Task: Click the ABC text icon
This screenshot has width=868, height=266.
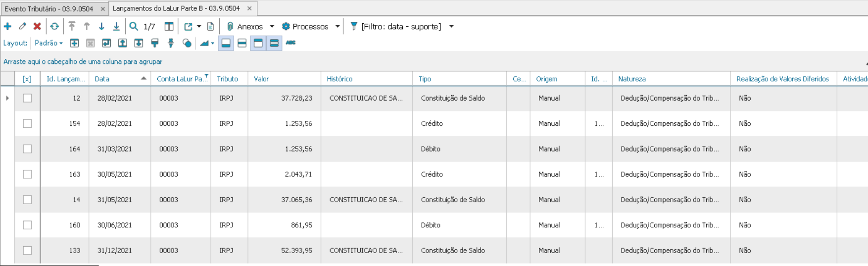Action: (290, 43)
